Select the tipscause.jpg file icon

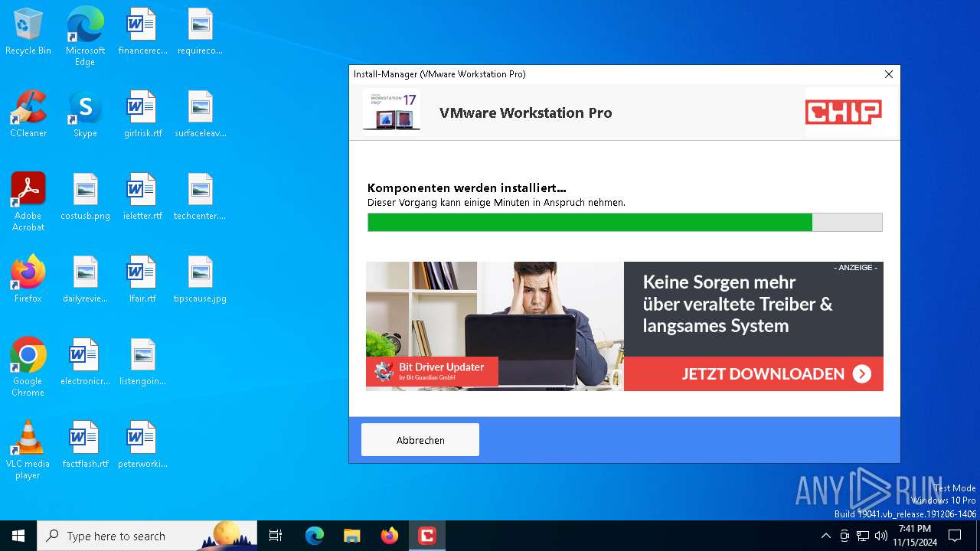[200, 280]
